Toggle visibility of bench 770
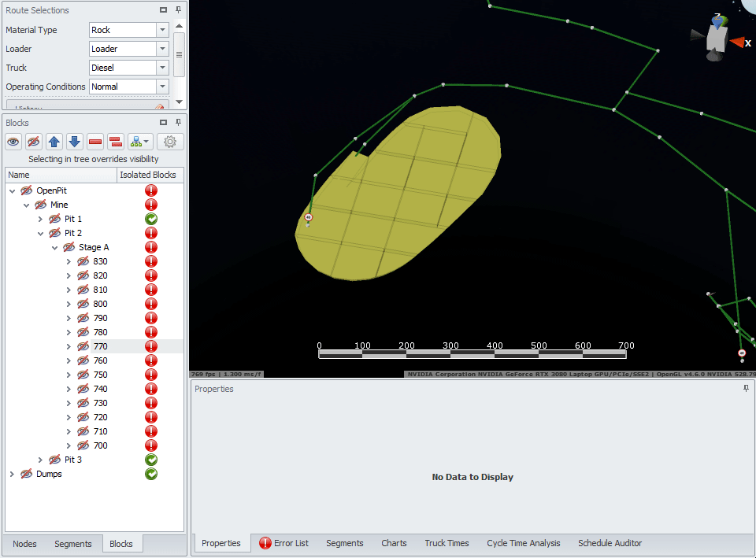This screenshot has width=756, height=558. click(x=83, y=346)
